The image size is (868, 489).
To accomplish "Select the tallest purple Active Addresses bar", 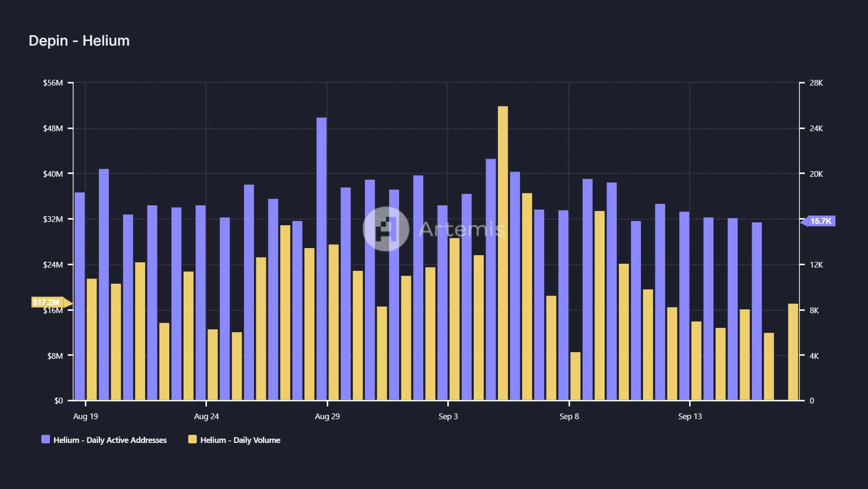I will tap(322, 259).
